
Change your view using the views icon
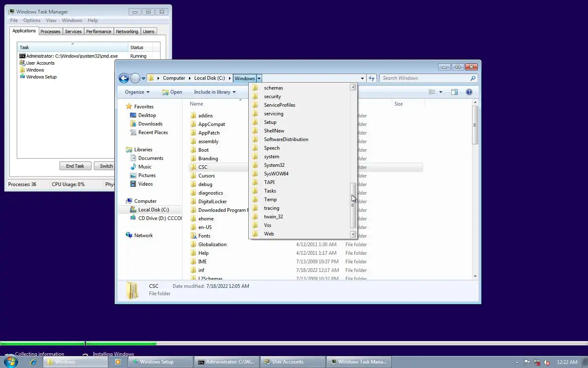point(432,92)
